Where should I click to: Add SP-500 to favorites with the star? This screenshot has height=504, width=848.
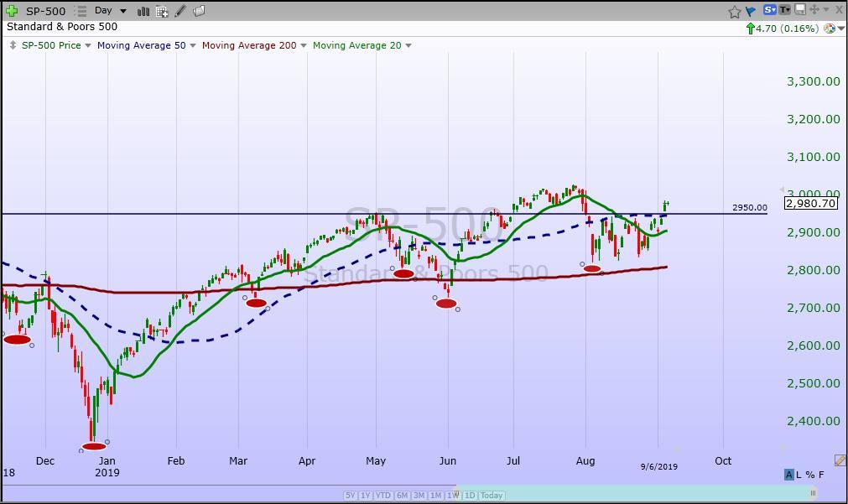pyautogui.click(x=734, y=11)
